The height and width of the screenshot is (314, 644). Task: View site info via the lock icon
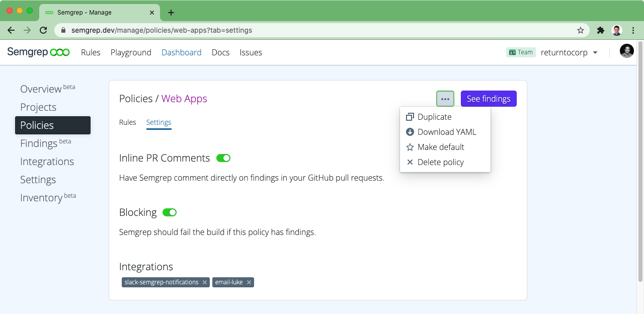(63, 30)
